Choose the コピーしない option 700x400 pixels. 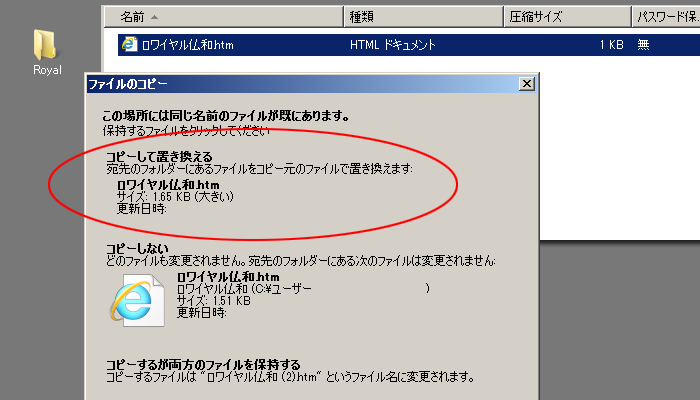click(138, 248)
